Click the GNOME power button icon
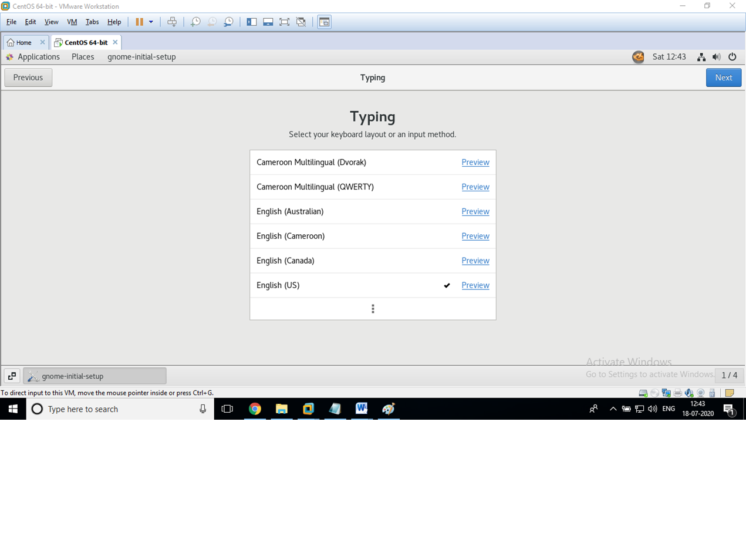The width and height of the screenshot is (746, 560). click(733, 57)
